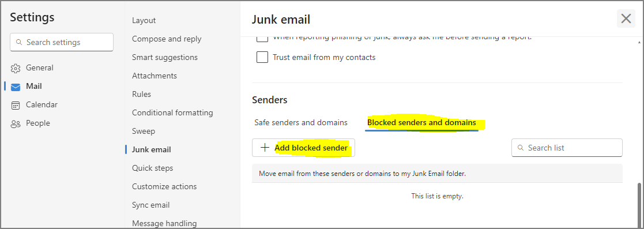Image resolution: width=644 pixels, height=229 pixels.
Task: Select the Mail envelope icon
Action: [16, 87]
